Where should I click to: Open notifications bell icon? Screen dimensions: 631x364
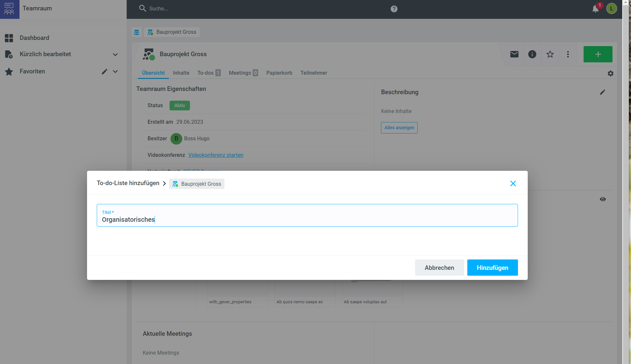(x=595, y=9)
